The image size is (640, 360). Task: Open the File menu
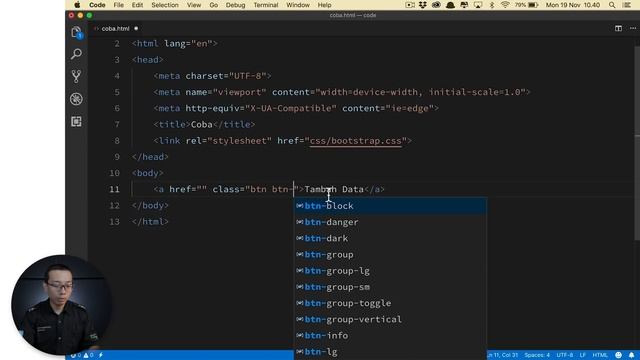click(x=118, y=5)
